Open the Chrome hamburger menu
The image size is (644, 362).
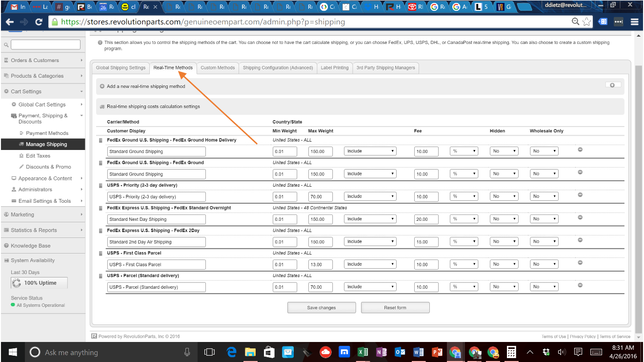[x=634, y=22]
